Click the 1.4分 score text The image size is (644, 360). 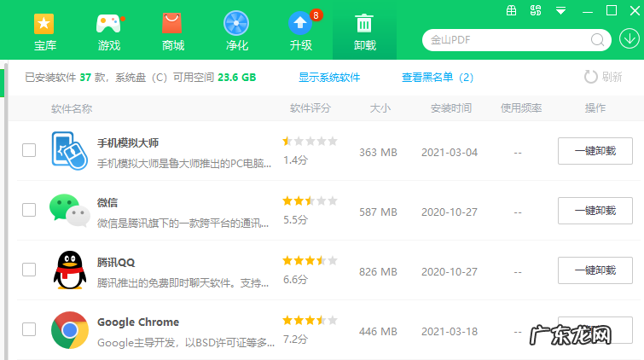click(295, 160)
